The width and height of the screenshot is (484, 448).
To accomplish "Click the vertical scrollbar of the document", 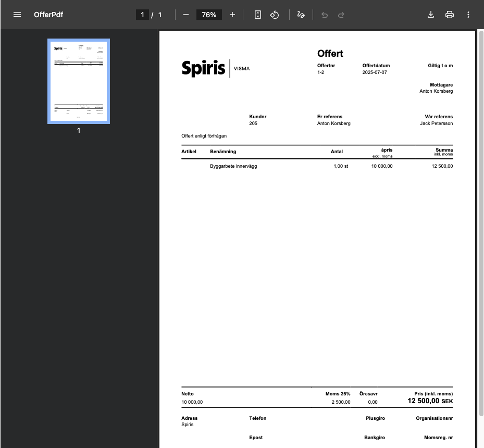I will tap(481, 224).
